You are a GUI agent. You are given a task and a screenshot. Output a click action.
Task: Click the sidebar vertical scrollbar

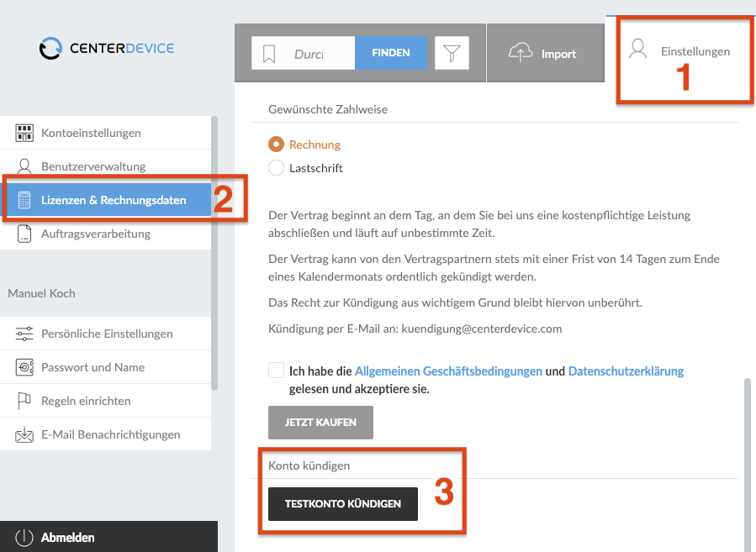pyautogui.click(x=214, y=253)
